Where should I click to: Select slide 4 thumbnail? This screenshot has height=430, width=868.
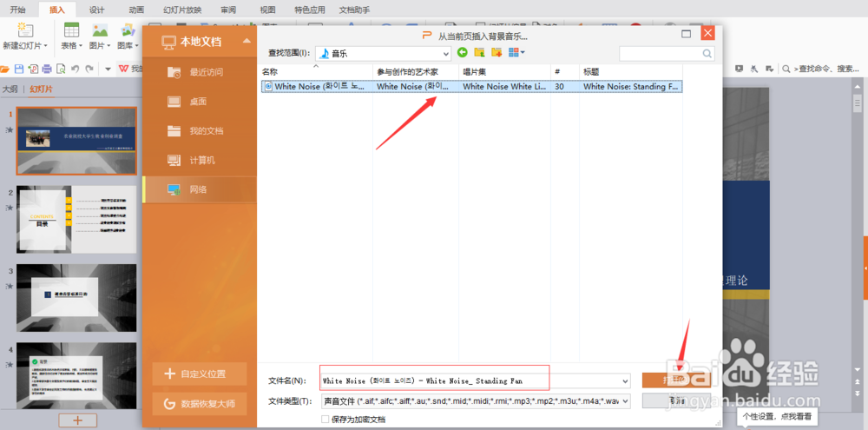(76, 375)
